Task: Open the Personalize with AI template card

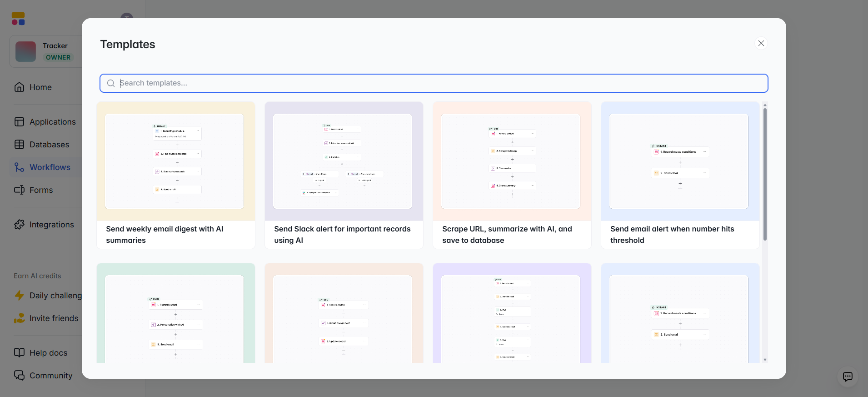Action: pos(176,313)
